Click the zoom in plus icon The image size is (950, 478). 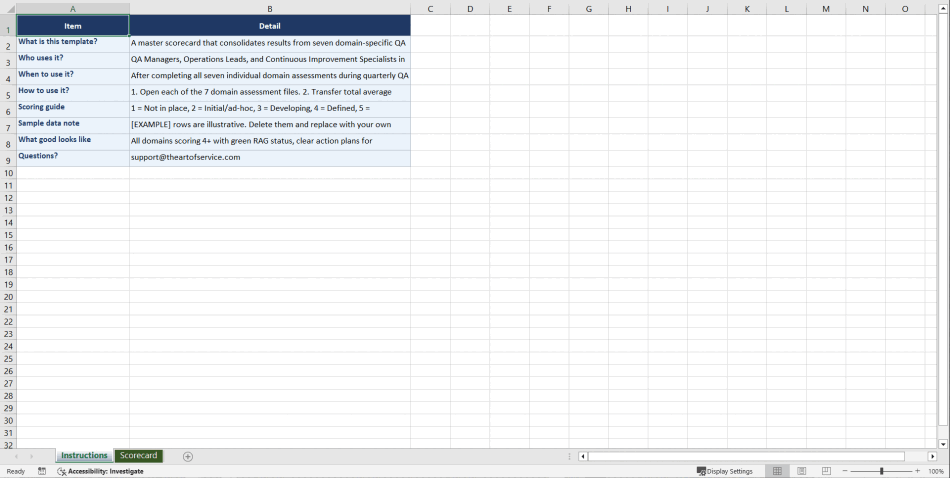(x=917, y=471)
